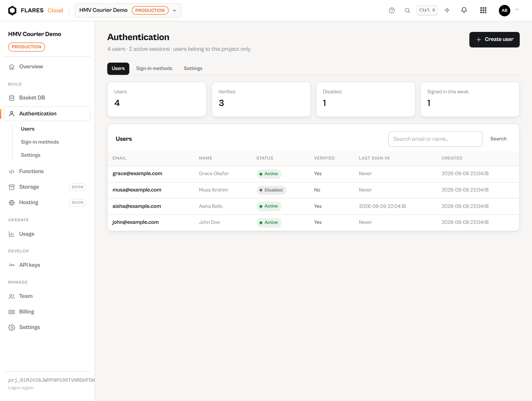Click the Team people icon
The height and width of the screenshot is (401, 532).
coord(11,296)
